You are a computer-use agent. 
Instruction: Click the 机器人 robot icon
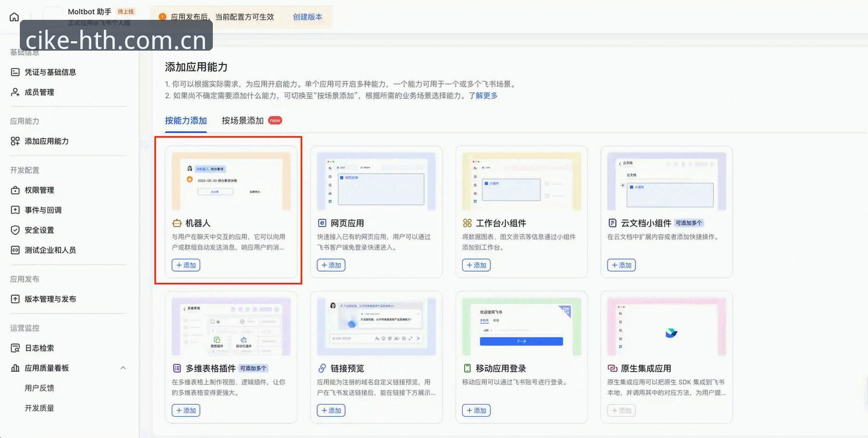[x=177, y=223]
